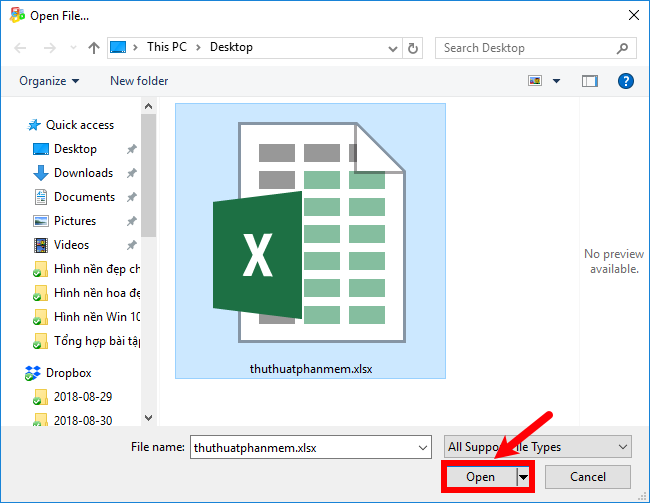Screen dimensions: 650x503
Task: Go back with the left arrow button
Action: pyautogui.click(x=20, y=48)
